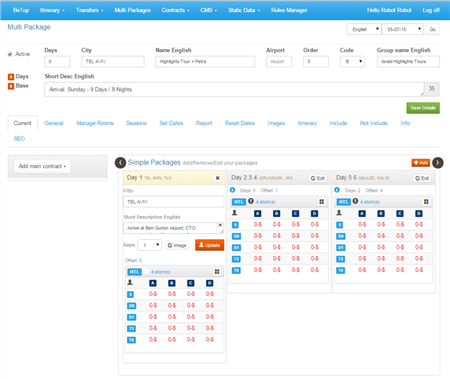Click column A badge in Day 1 table
The width and height of the screenshot is (450, 379).
tap(153, 283)
